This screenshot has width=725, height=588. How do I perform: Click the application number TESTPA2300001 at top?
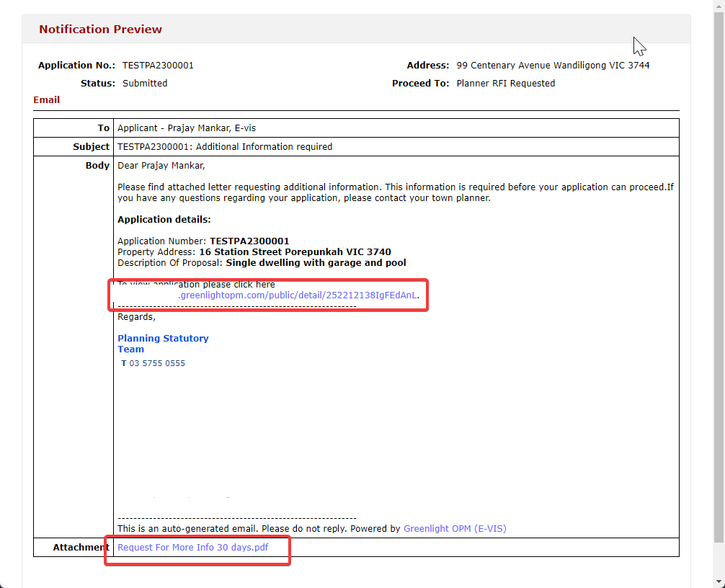click(x=158, y=66)
